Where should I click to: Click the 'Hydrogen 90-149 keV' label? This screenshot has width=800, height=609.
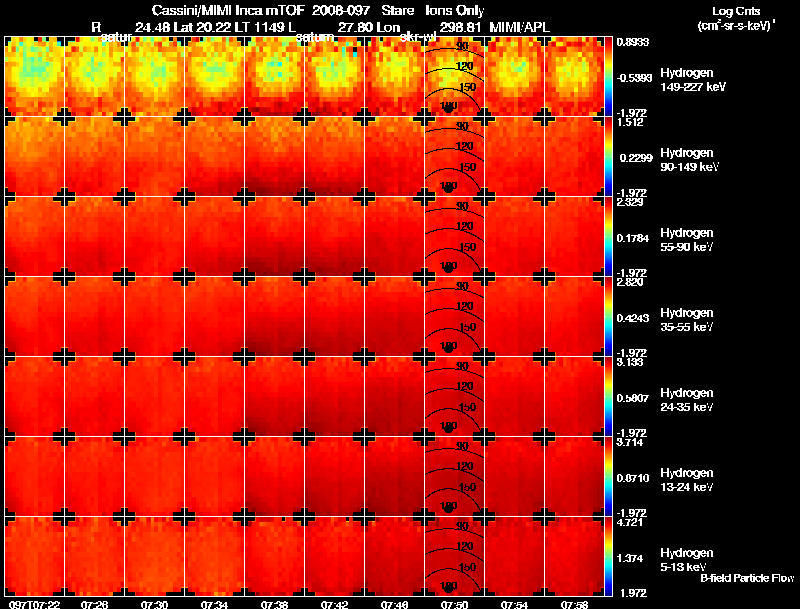pyautogui.click(x=689, y=160)
